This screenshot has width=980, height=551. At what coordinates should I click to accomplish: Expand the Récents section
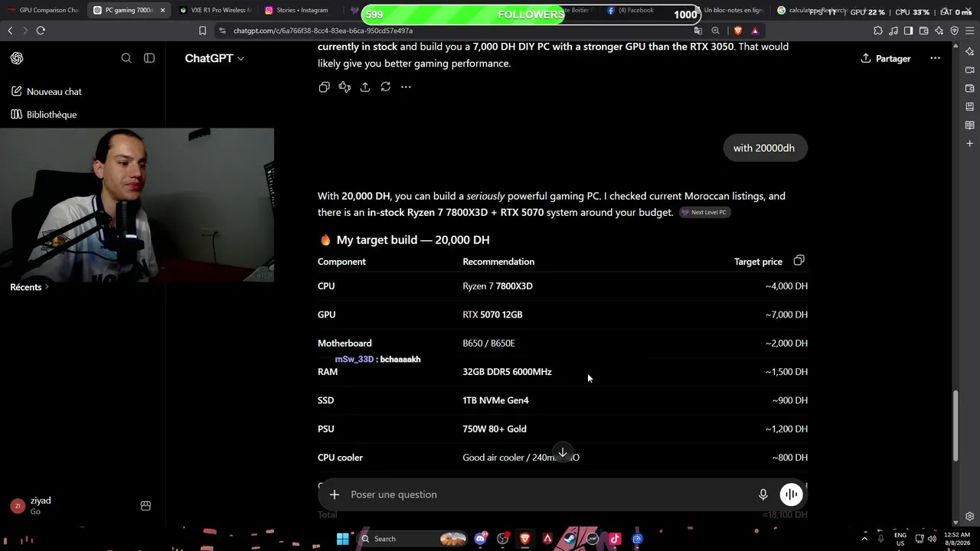[30, 287]
